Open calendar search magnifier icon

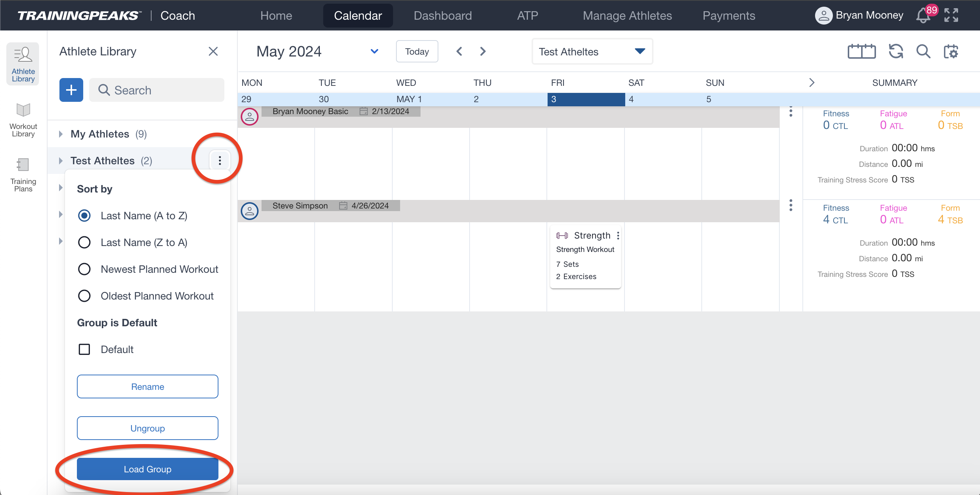coord(923,51)
